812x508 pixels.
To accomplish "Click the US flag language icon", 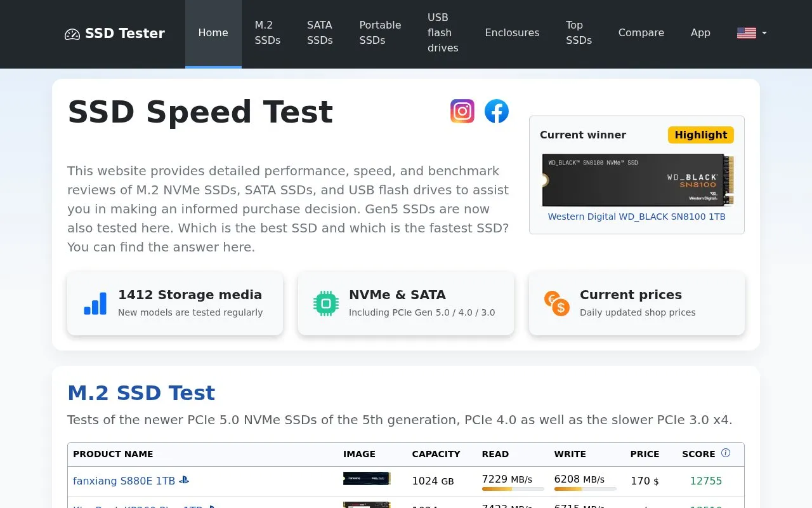I will click(747, 33).
